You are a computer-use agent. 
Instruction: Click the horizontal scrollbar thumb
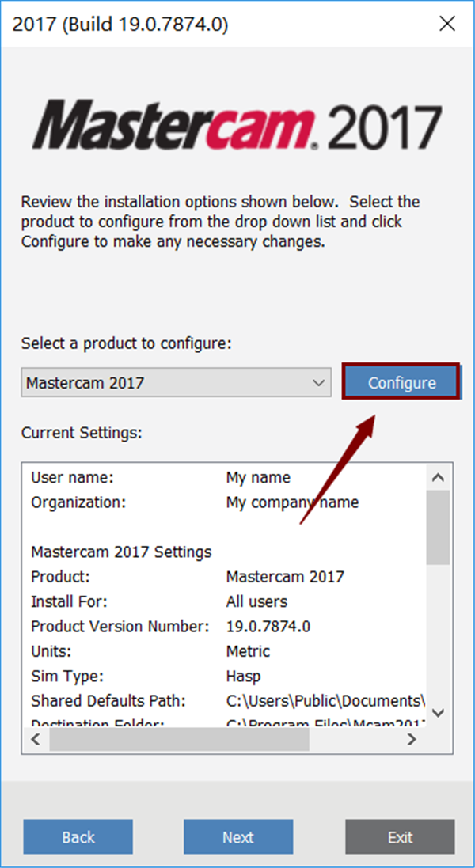pos(178,739)
